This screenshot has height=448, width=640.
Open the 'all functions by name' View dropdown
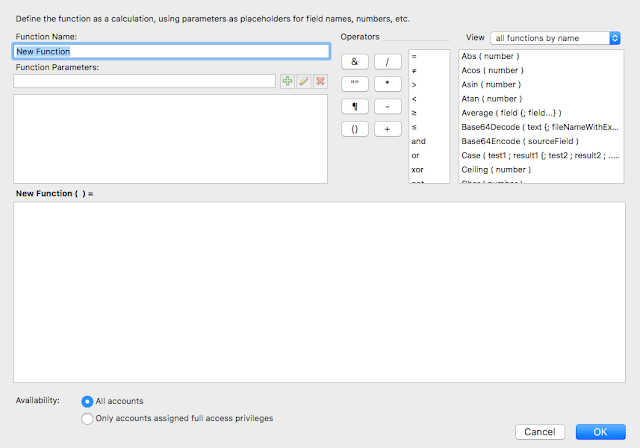555,38
